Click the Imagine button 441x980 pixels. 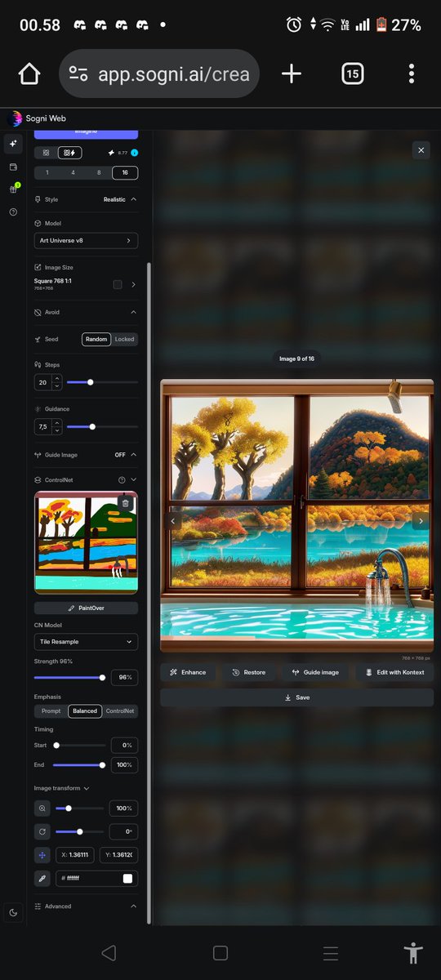tap(86, 132)
